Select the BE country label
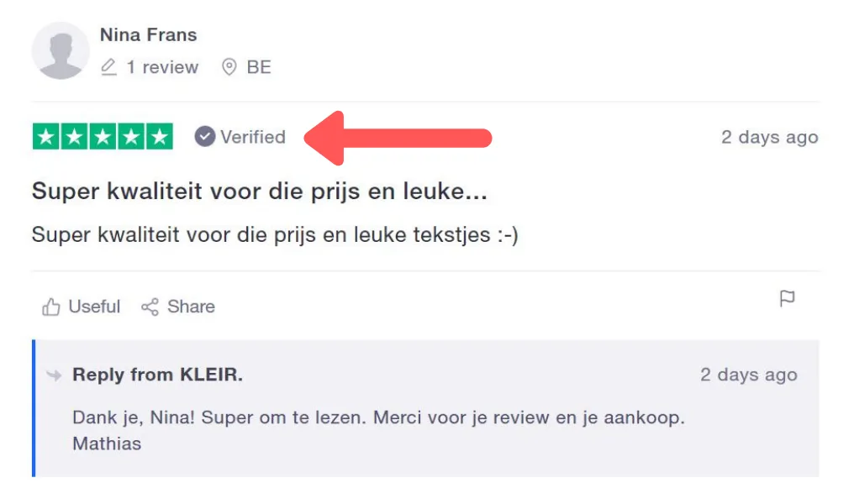The height and width of the screenshot is (504, 854). (x=259, y=67)
